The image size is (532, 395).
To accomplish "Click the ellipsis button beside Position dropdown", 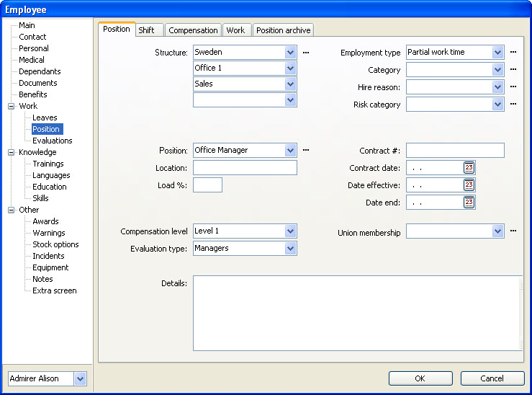I will click(x=306, y=150).
